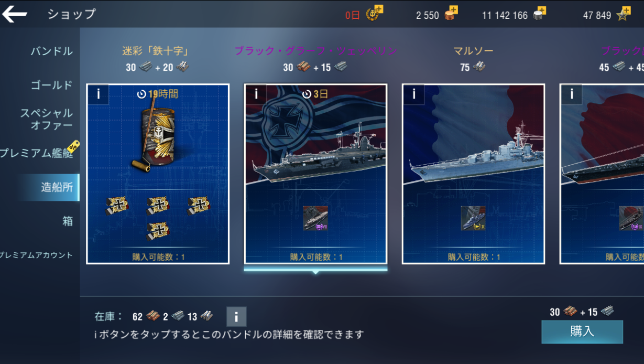
Task: Open info icon on マルソー card
Action: point(414,94)
